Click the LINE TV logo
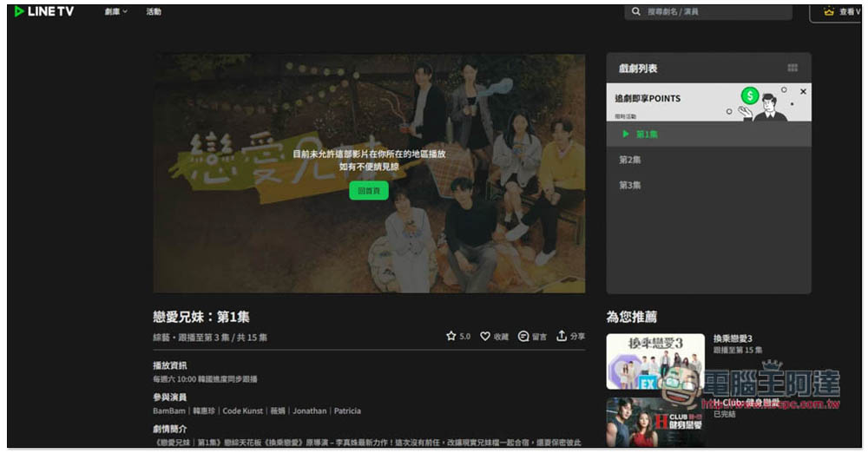Image resolution: width=868 pixels, height=453 pixels. tap(43, 11)
